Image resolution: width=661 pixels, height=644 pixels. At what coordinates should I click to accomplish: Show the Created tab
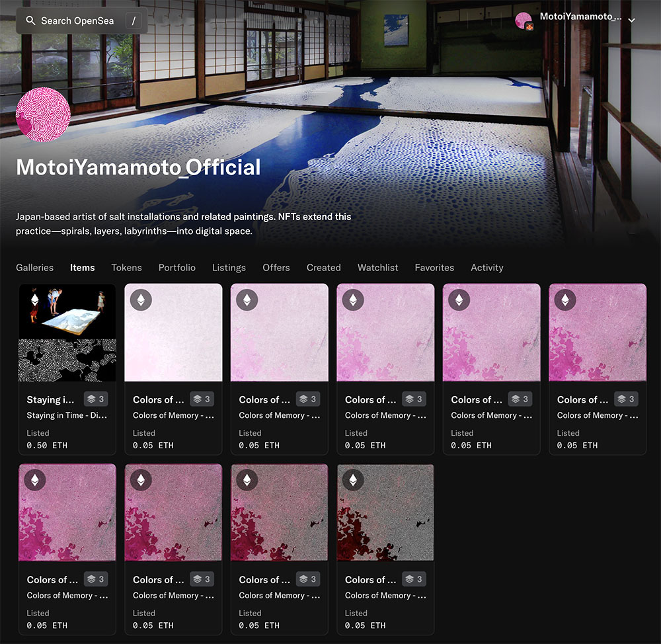pos(323,268)
